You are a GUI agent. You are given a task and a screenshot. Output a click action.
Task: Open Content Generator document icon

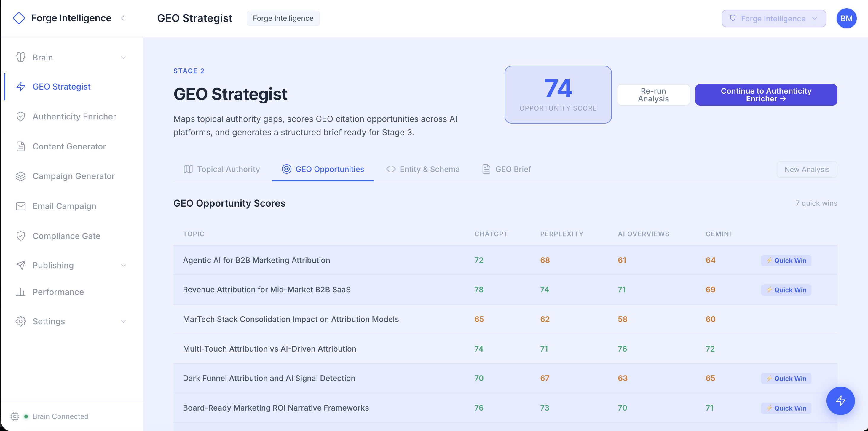[x=20, y=147]
